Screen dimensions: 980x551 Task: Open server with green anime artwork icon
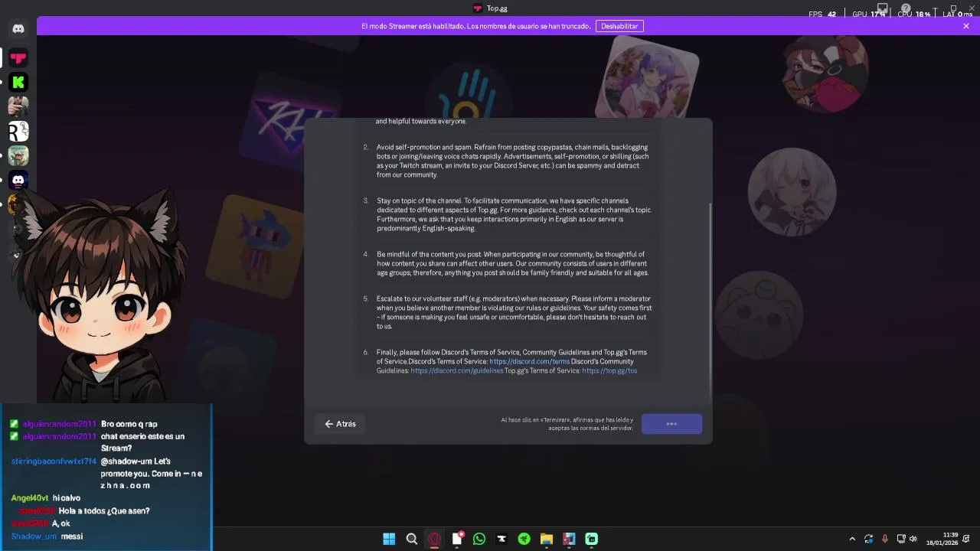tap(18, 156)
